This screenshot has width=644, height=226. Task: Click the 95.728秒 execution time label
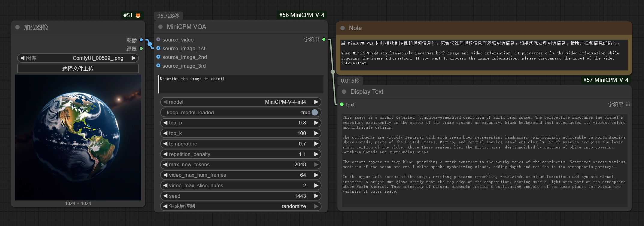[x=168, y=16]
